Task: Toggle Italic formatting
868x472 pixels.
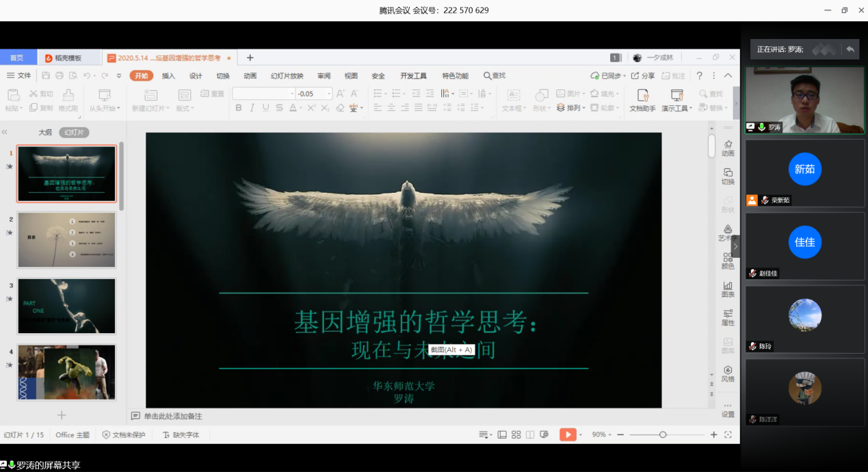Action: tap(252, 108)
